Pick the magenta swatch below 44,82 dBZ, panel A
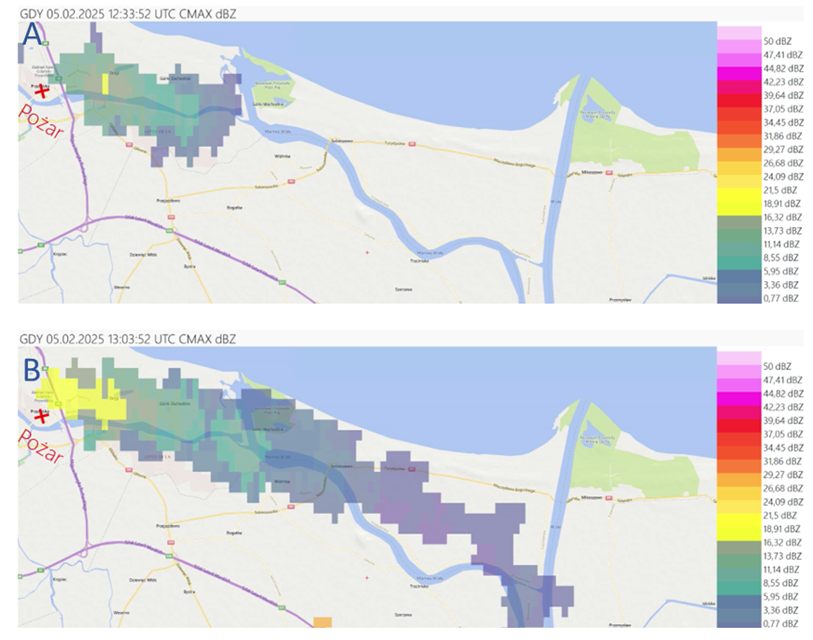 739,73
